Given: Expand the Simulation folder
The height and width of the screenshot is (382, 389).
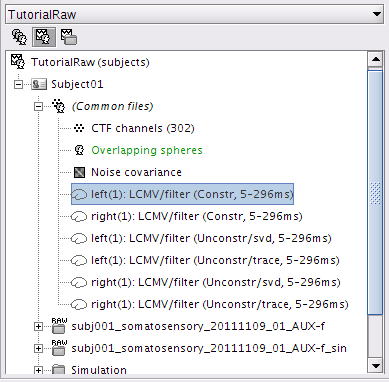Looking at the screenshot, I should [39, 370].
